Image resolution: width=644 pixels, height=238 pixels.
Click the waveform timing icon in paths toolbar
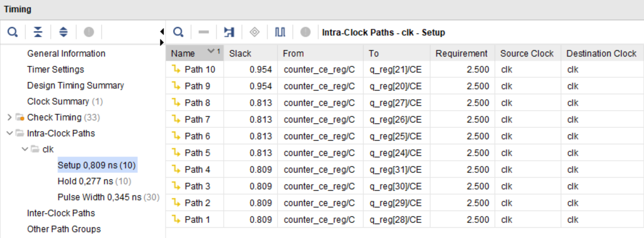(280, 32)
